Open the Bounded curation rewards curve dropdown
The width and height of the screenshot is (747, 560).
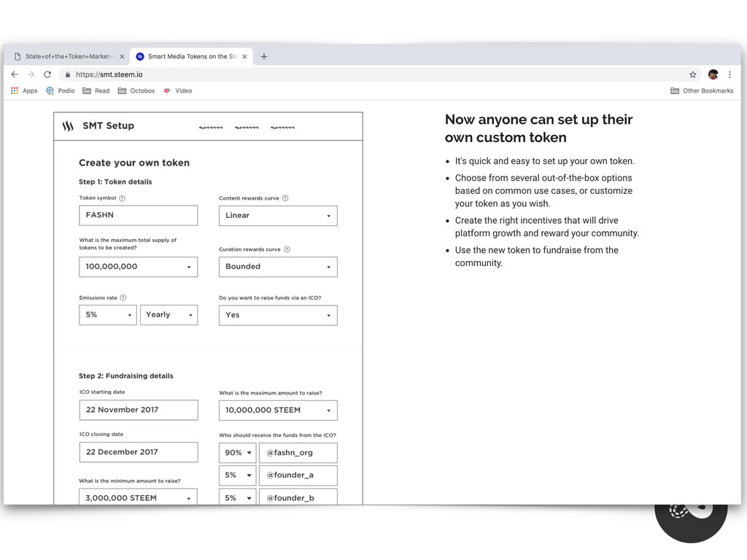[278, 267]
